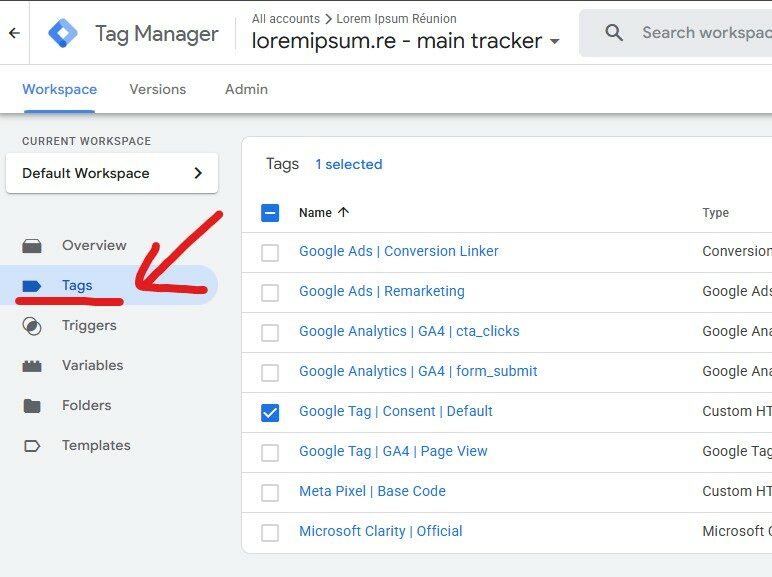Open Default Workspace selector
The width and height of the screenshot is (772, 577).
(x=112, y=173)
